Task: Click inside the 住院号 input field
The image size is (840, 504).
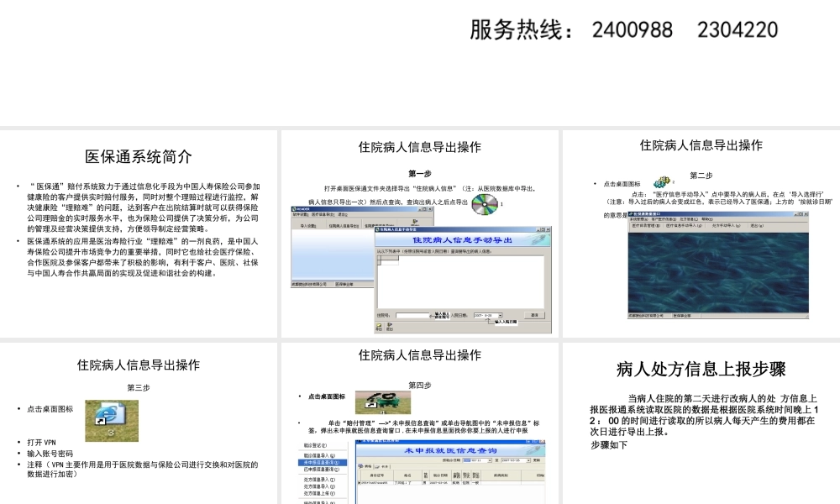Action: pyautogui.click(x=412, y=315)
